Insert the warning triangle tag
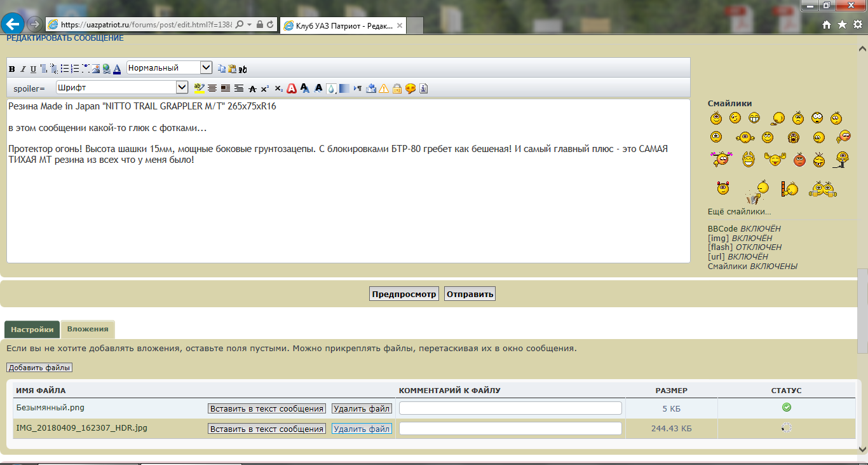Viewport: 868px width, 465px height. tap(384, 88)
